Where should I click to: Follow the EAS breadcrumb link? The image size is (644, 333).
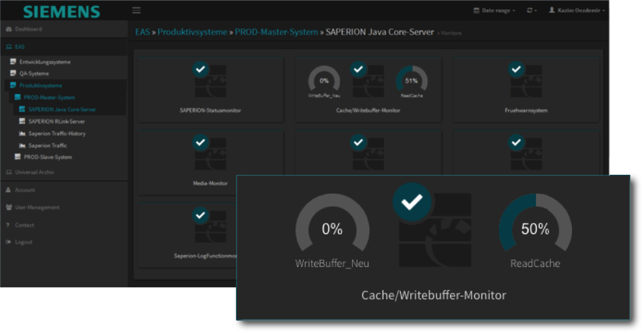tap(142, 32)
